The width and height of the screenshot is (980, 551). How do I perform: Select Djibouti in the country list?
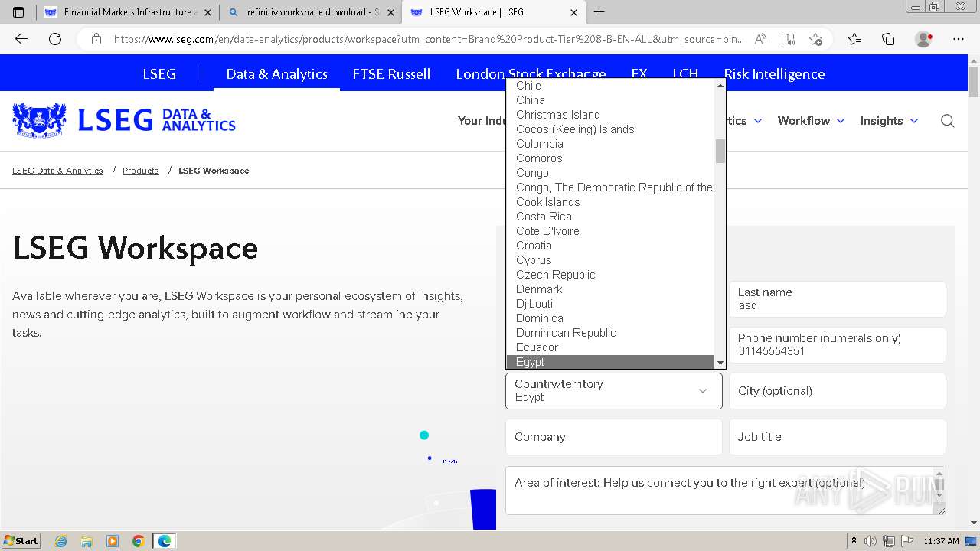point(534,304)
